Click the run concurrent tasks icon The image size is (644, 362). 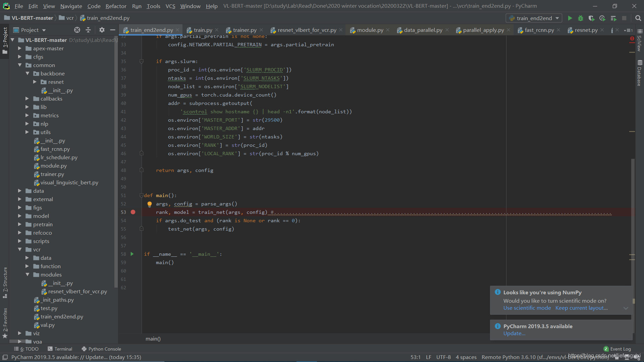click(x=613, y=18)
